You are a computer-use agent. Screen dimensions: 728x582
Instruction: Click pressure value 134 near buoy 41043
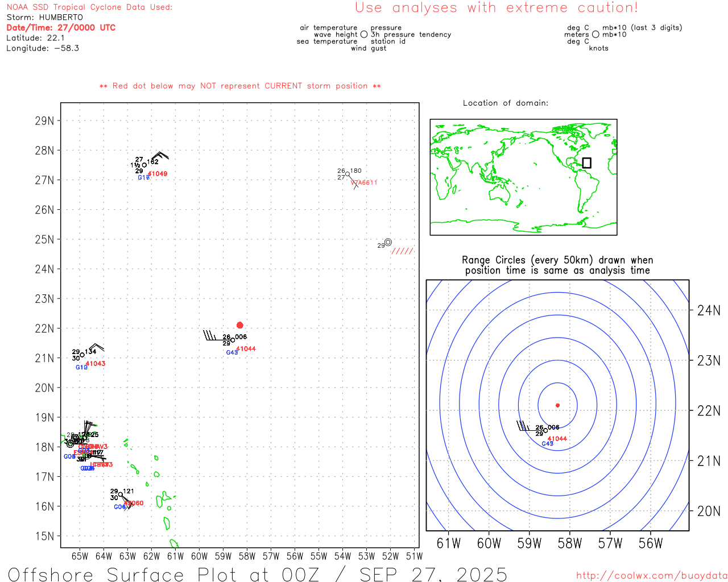point(90,352)
